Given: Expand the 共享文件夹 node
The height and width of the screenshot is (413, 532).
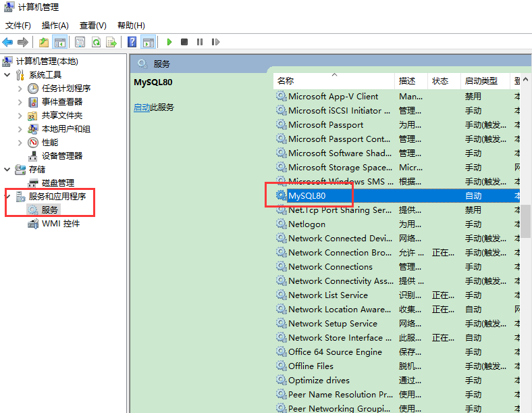Looking at the screenshot, I should click(20, 116).
